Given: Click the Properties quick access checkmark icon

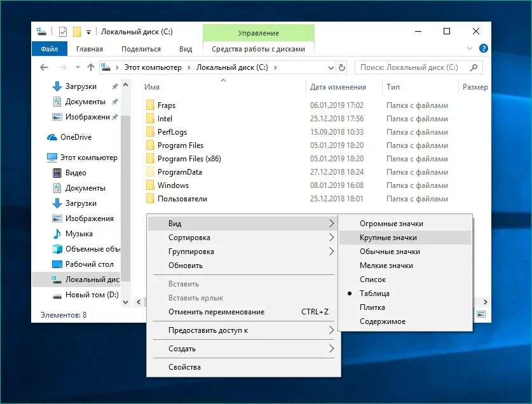Looking at the screenshot, I should pos(63,32).
